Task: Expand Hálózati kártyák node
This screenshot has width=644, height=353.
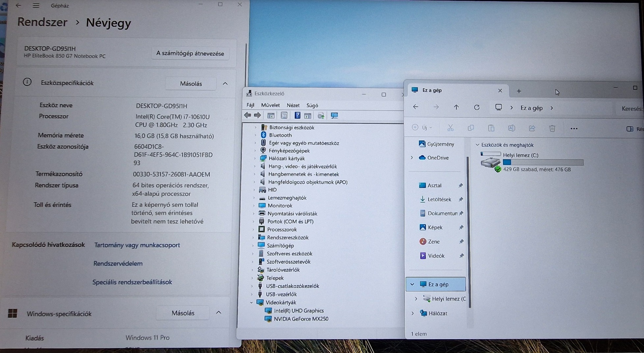Action: tap(255, 158)
